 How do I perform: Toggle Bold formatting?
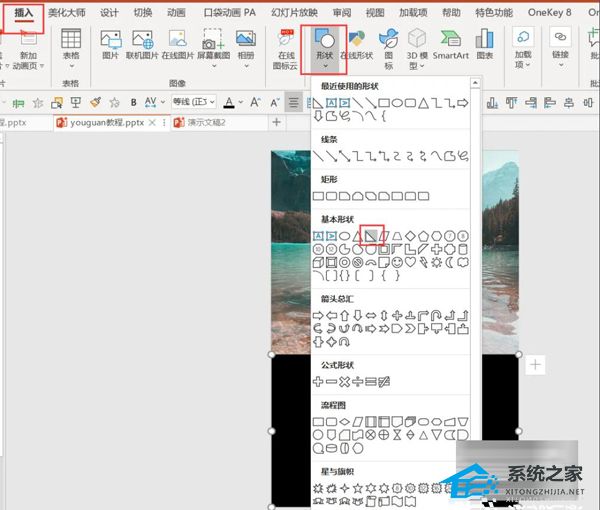click(133, 102)
